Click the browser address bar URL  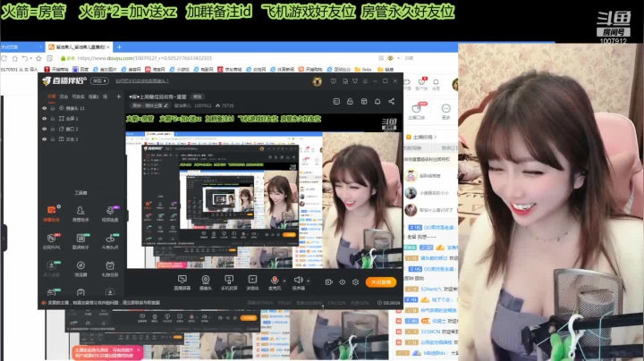[145, 58]
